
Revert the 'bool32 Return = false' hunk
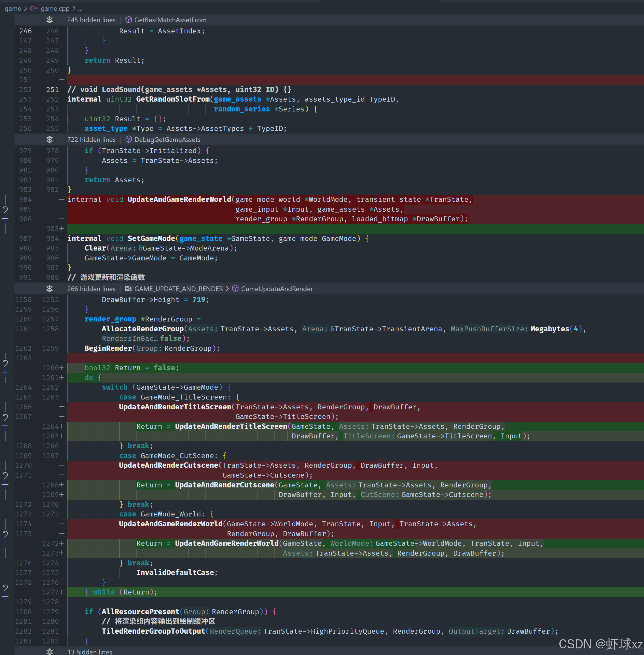[x=5, y=363]
